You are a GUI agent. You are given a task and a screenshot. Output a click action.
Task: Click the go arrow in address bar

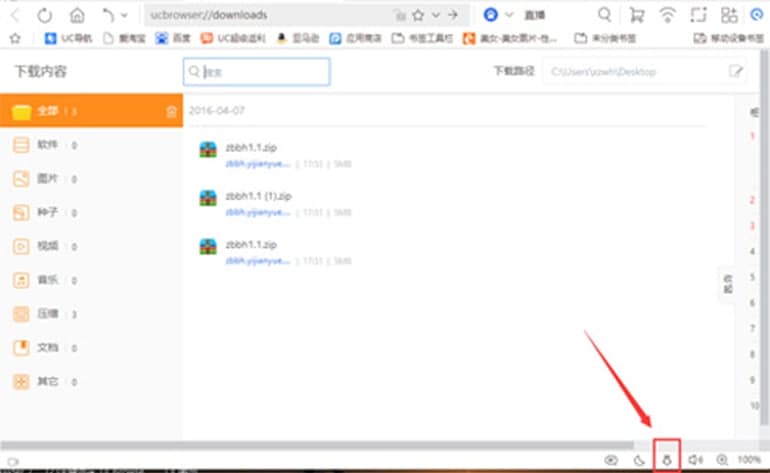pos(453,15)
